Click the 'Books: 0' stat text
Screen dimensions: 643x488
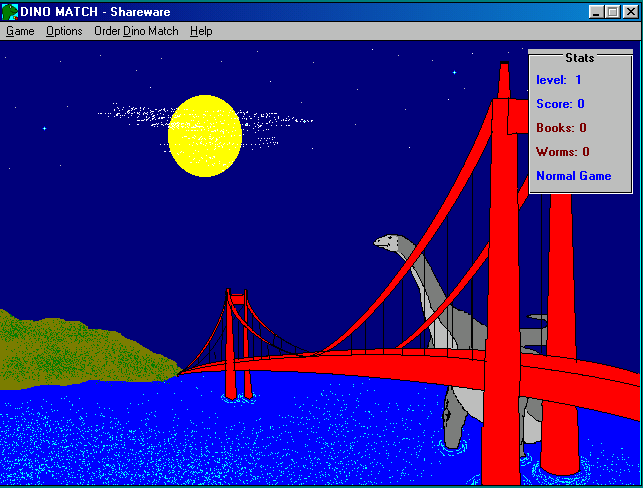click(561, 128)
